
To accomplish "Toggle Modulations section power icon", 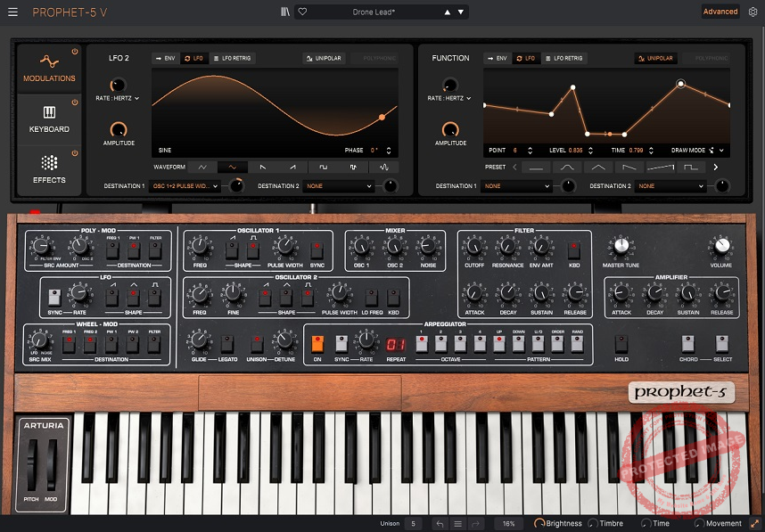I will (75, 51).
